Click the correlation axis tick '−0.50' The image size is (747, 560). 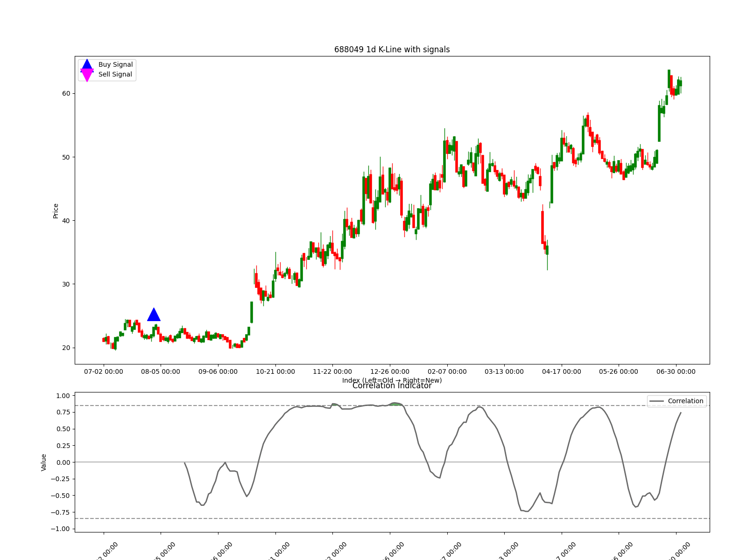pyautogui.click(x=60, y=496)
